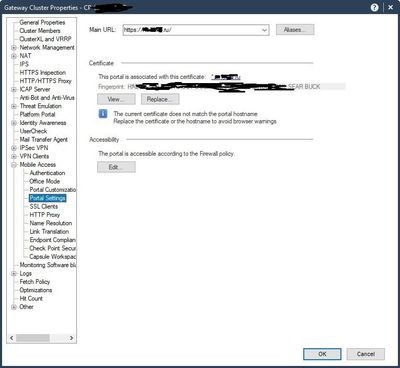The image size is (400, 368).
Task: Expand the ICAP Server node
Action: click(x=14, y=89)
